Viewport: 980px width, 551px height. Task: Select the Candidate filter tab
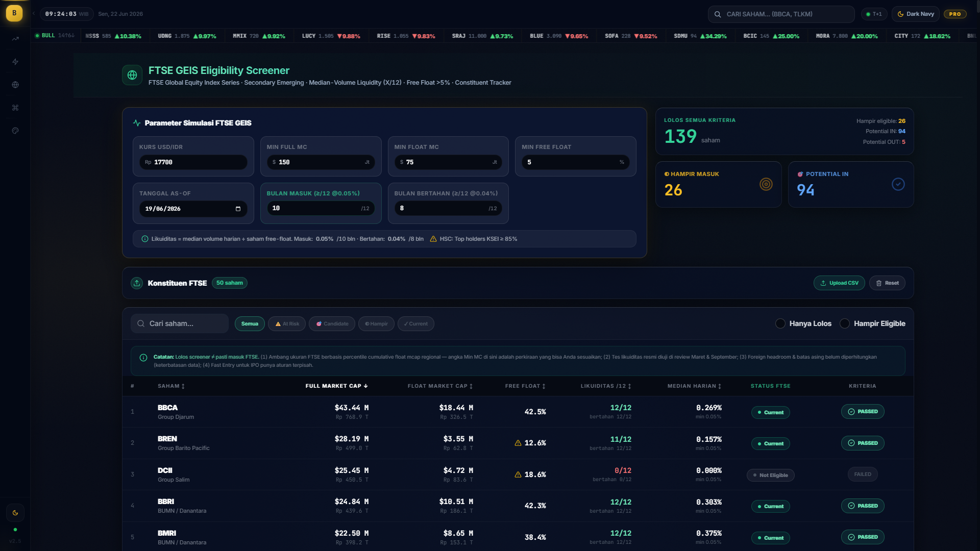click(332, 324)
